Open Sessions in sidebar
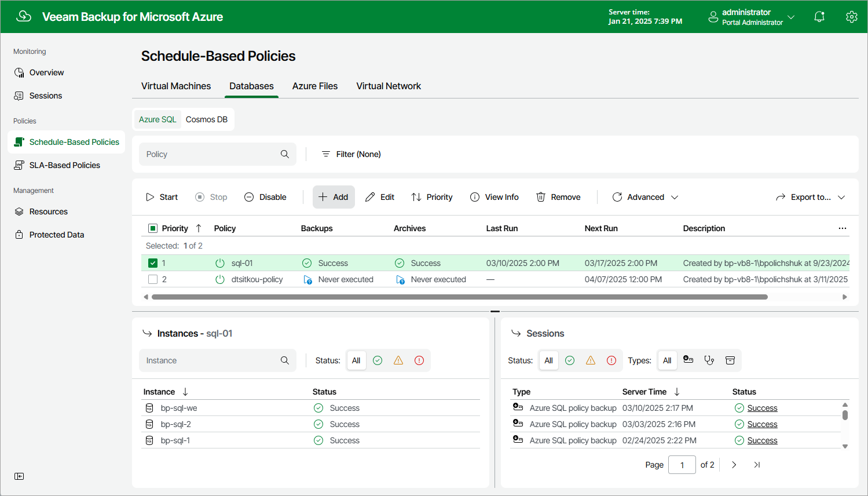The width and height of the screenshot is (868, 496). click(46, 96)
